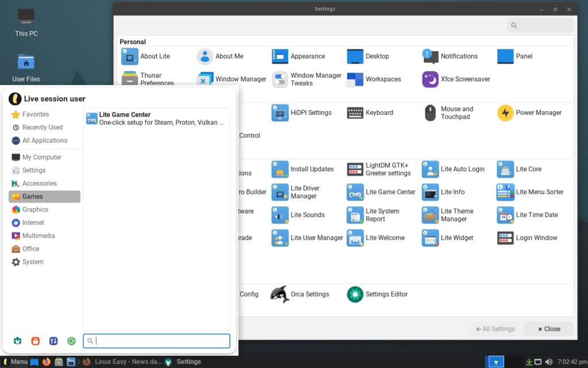Switch to Linux Easy Firefox window in the taskbar
The height and width of the screenshot is (368, 588).
tap(122, 362)
